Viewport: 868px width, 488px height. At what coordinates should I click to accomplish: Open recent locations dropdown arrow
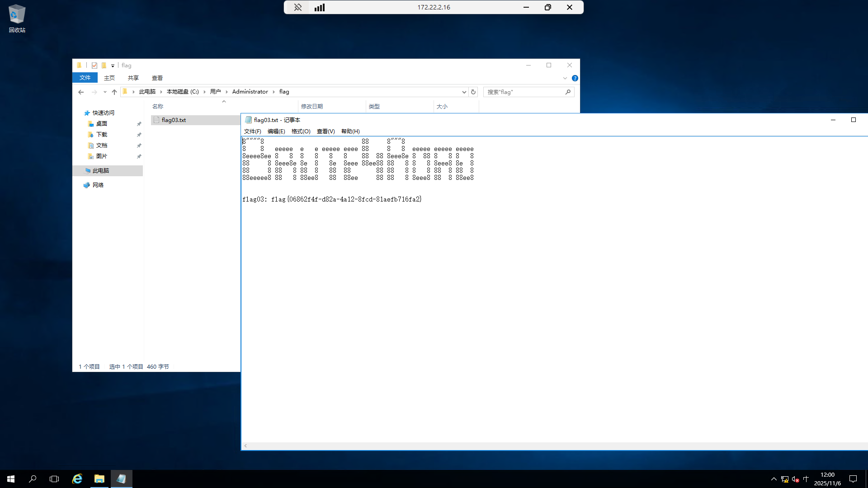point(105,92)
